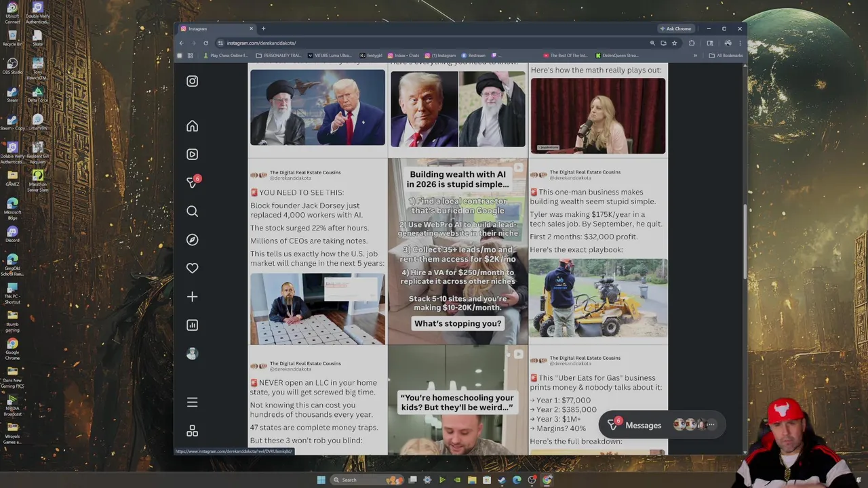
Task: Open homeschooling your kids reel
Action: 458,401
